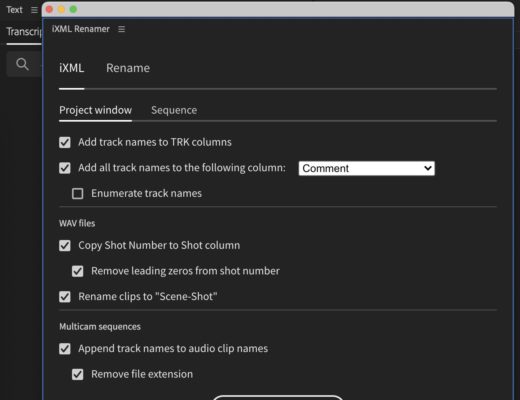This screenshot has width=520, height=400.
Task: Toggle Append track names to audio clip names
Action: 65,349
